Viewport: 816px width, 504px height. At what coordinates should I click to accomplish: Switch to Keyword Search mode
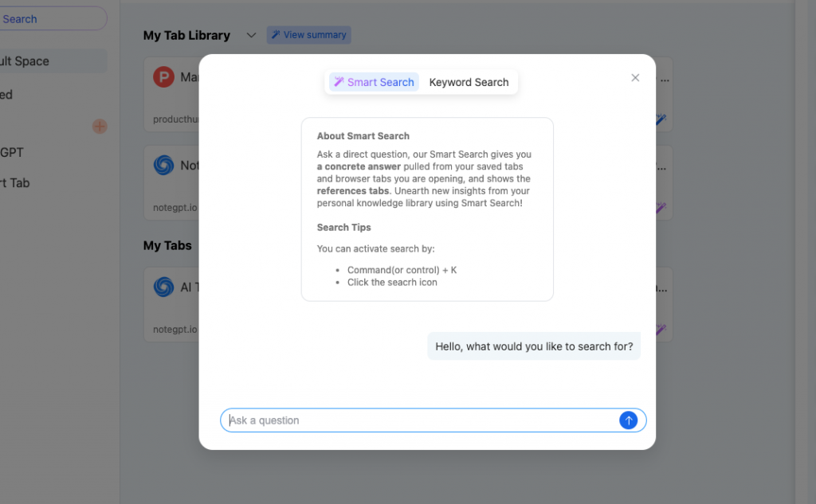[x=469, y=81]
